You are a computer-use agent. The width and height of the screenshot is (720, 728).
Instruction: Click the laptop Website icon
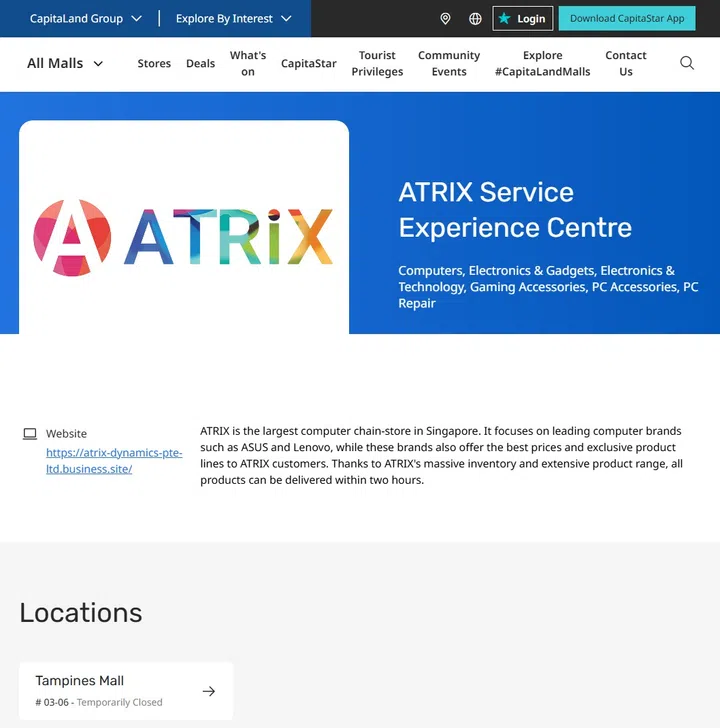coord(30,434)
